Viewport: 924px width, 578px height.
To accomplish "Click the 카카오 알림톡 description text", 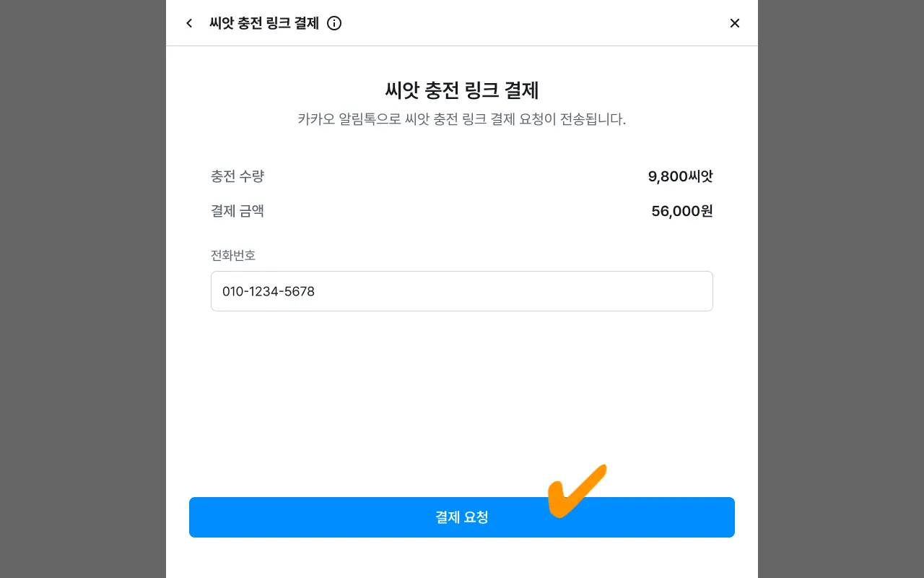I will [x=462, y=119].
